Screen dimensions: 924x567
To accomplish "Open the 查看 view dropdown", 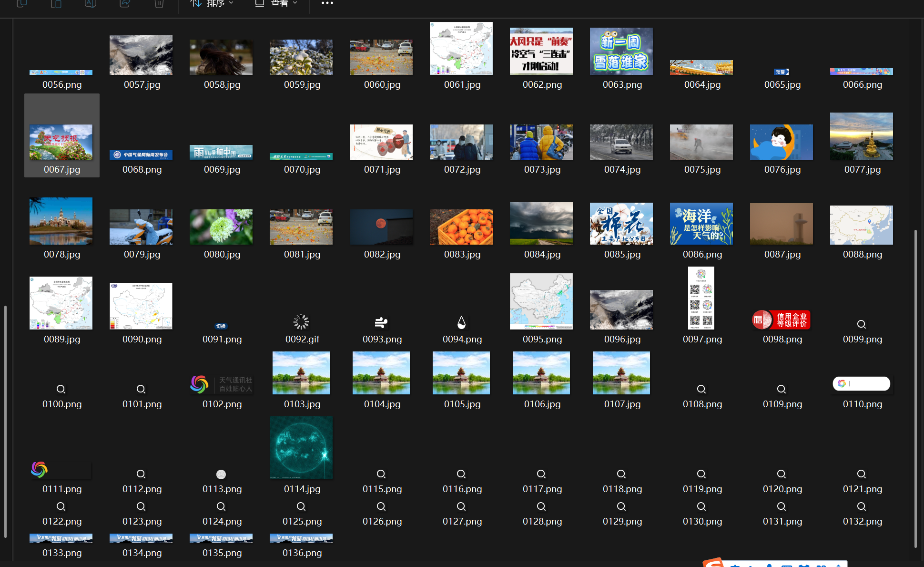I will (x=276, y=3).
